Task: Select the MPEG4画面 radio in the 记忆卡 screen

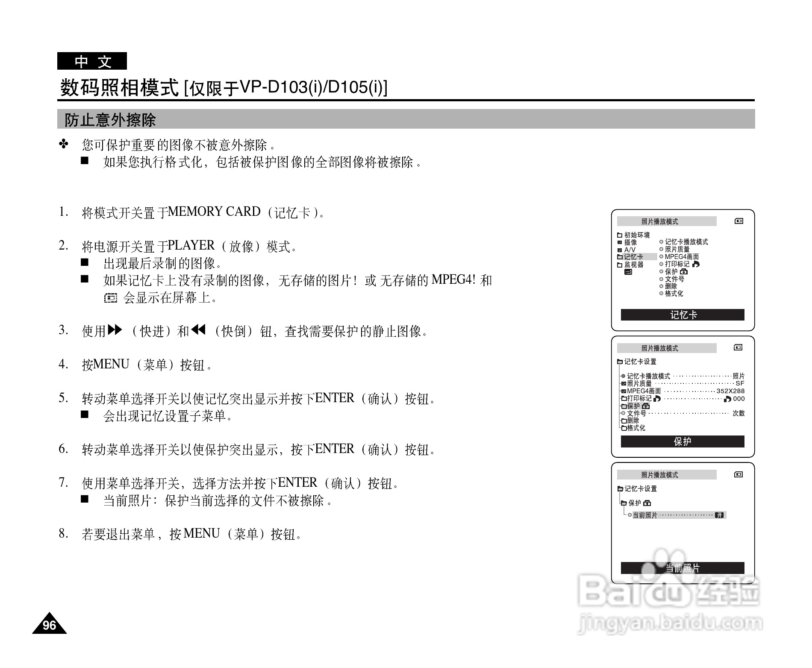Action: pos(662,257)
